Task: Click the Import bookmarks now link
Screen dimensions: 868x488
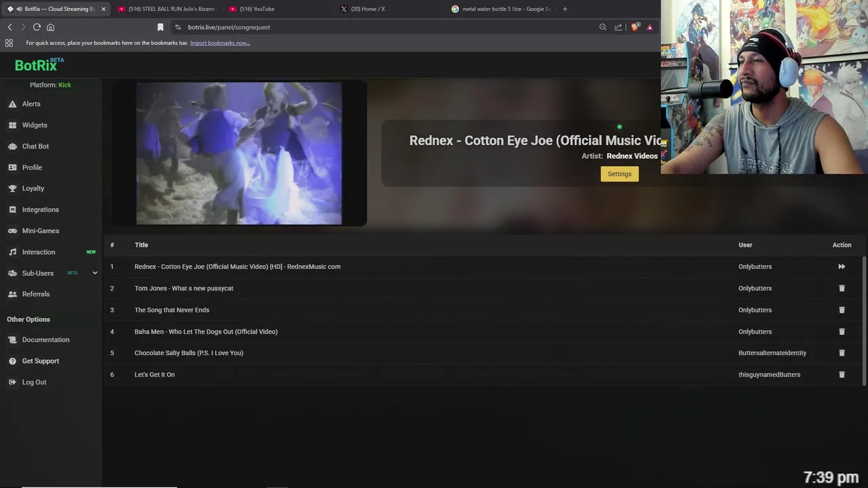Action: (x=220, y=43)
